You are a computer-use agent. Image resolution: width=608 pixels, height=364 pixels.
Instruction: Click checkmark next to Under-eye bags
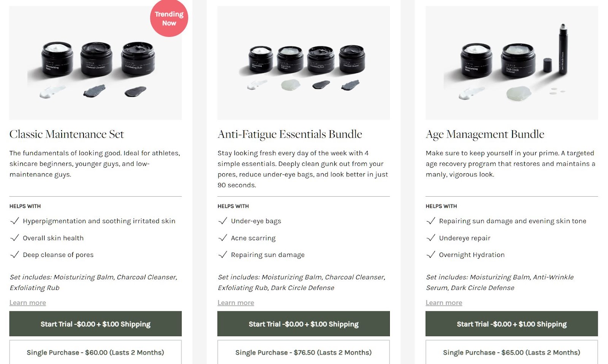click(223, 221)
